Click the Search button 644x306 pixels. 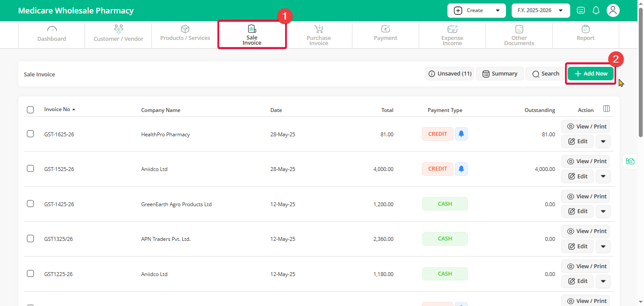tap(545, 74)
